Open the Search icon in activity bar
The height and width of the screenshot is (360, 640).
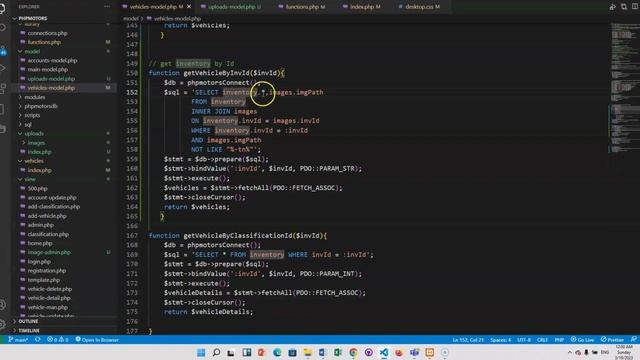click(x=2, y=28)
